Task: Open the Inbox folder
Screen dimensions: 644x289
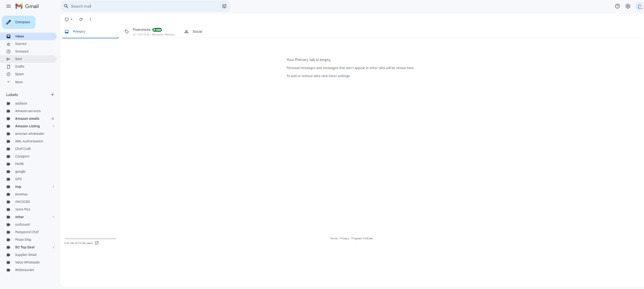Action: 28,36
